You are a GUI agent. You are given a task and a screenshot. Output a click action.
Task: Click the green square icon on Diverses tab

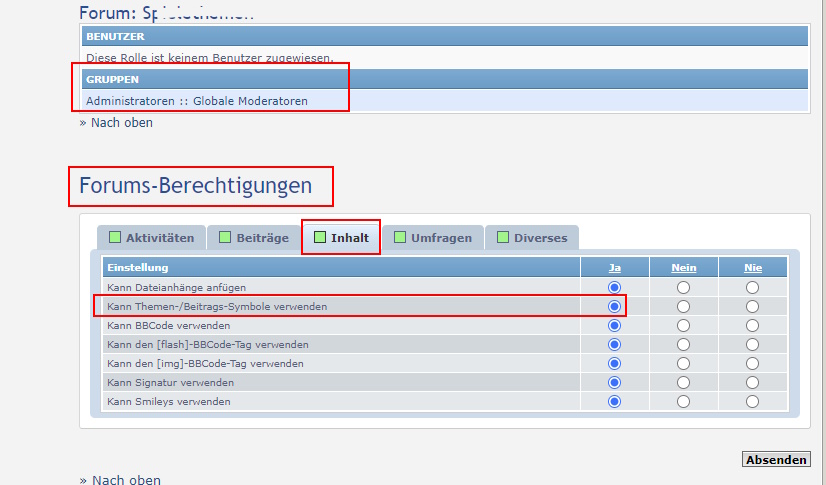point(503,238)
